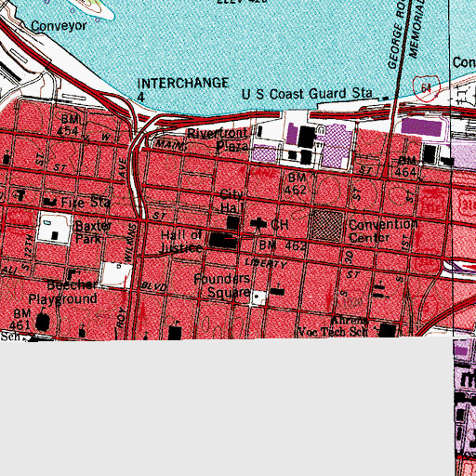Click the U S Coast Guard Sta label

click(x=307, y=94)
